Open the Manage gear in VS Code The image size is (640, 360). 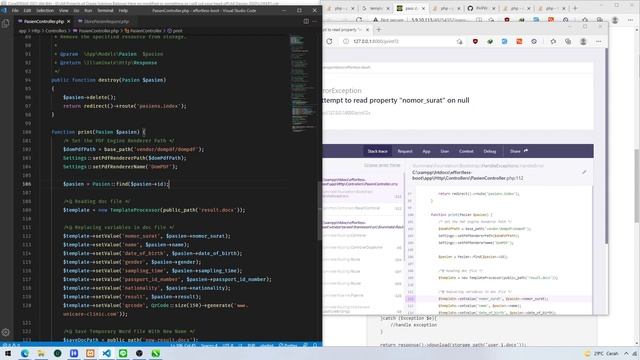6,333
